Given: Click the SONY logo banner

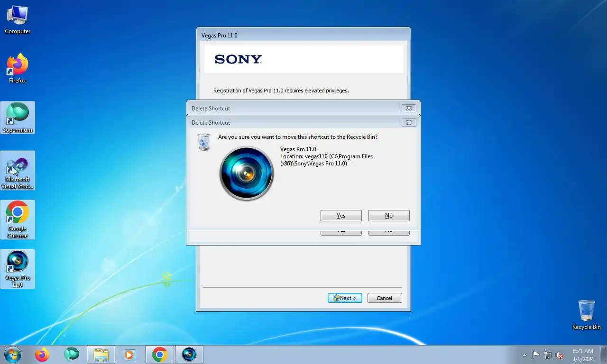Looking at the screenshot, I should coord(303,59).
